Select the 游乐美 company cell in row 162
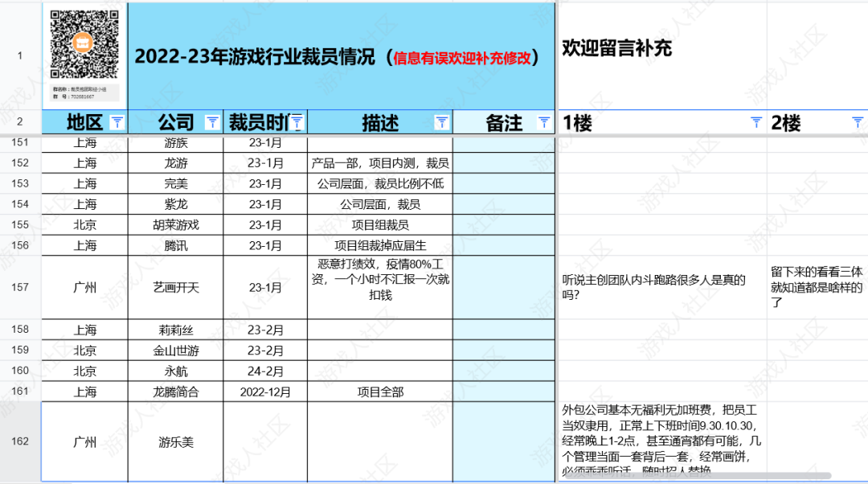 click(174, 441)
